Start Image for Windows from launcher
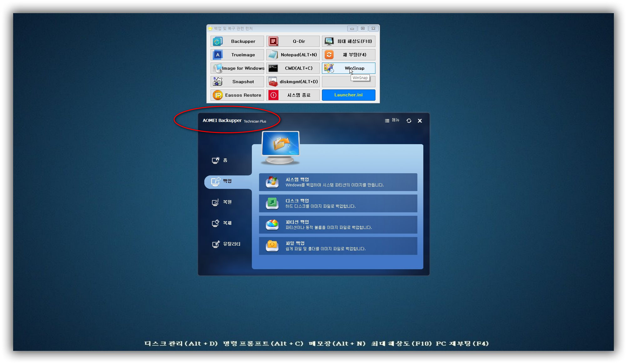 click(237, 68)
